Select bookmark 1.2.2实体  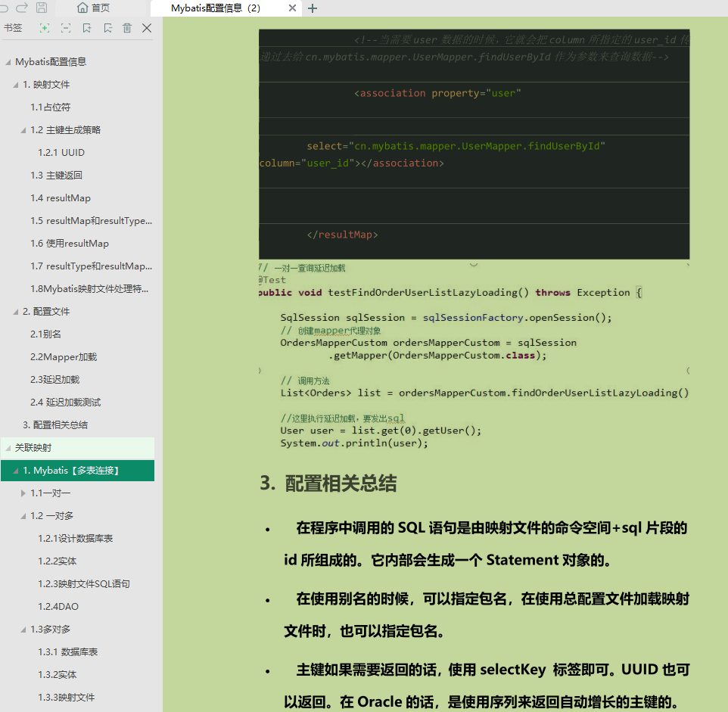[57, 561]
